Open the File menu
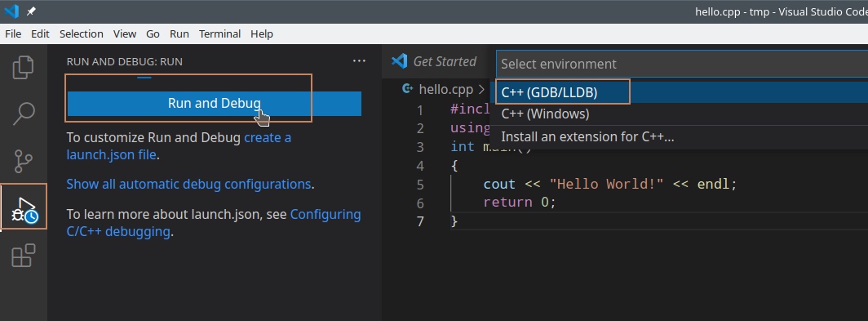The image size is (868, 321). (x=13, y=33)
